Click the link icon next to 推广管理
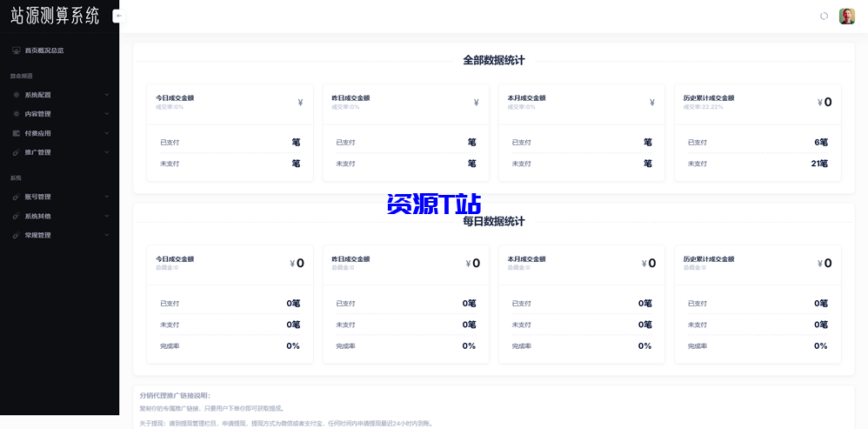This screenshot has width=868, height=429. point(16,152)
